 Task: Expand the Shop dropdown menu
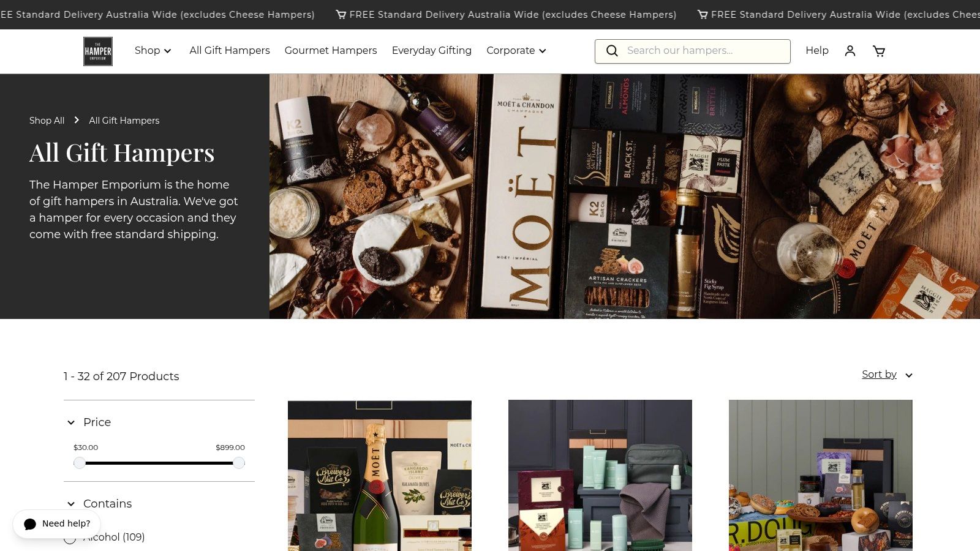pyautogui.click(x=153, y=51)
